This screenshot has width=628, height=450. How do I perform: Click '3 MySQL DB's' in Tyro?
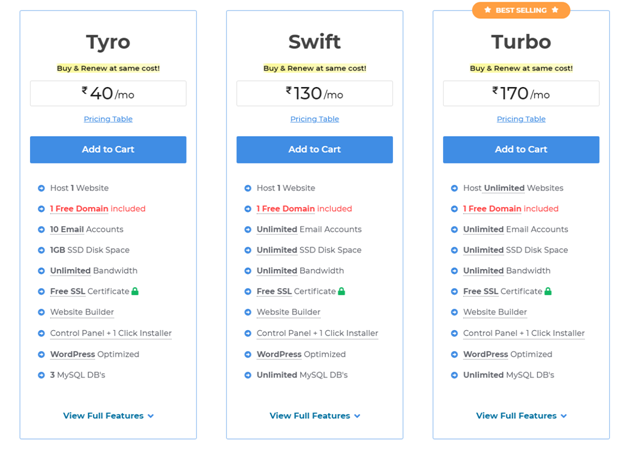point(78,375)
